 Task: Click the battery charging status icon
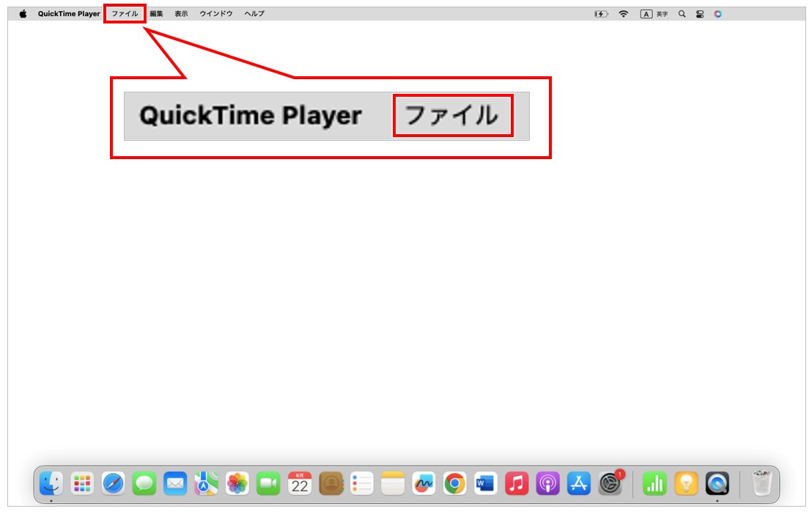tap(601, 14)
